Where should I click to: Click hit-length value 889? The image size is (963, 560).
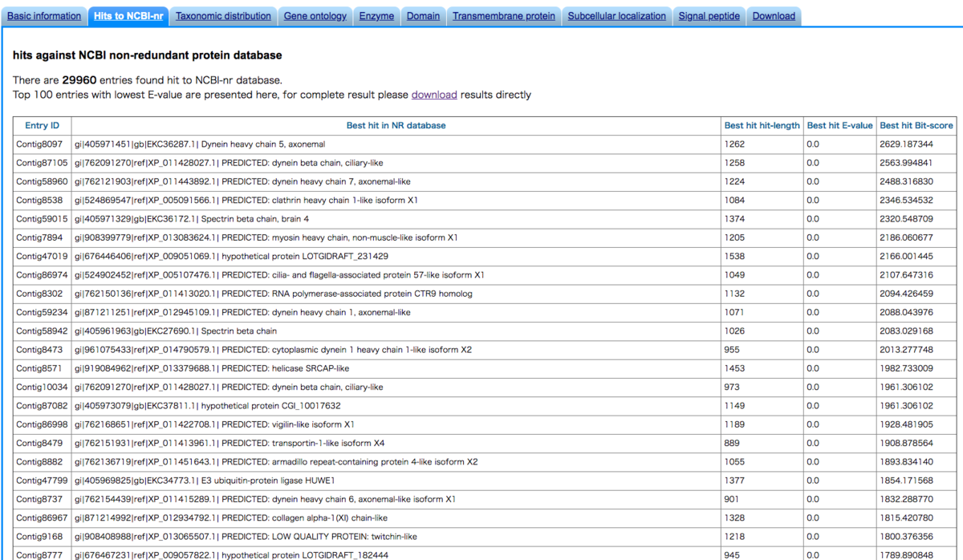732,443
